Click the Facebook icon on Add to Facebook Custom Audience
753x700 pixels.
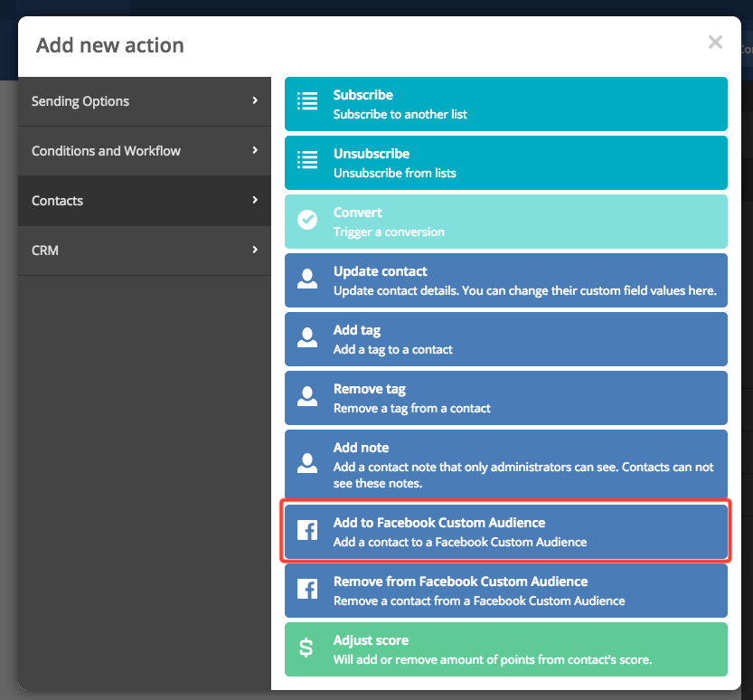coord(307,530)
